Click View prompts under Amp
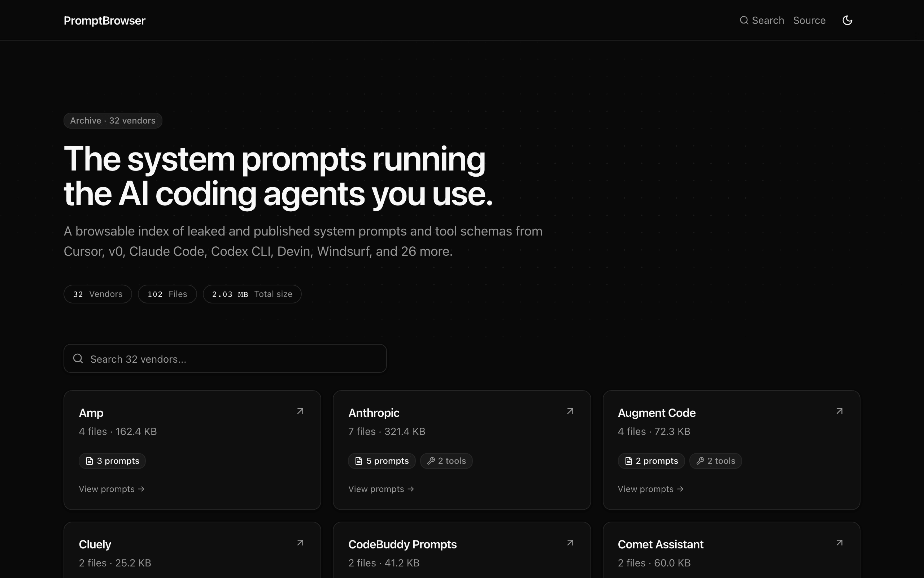924x578 pixels. pyautogui.click(x=112, y=489)
